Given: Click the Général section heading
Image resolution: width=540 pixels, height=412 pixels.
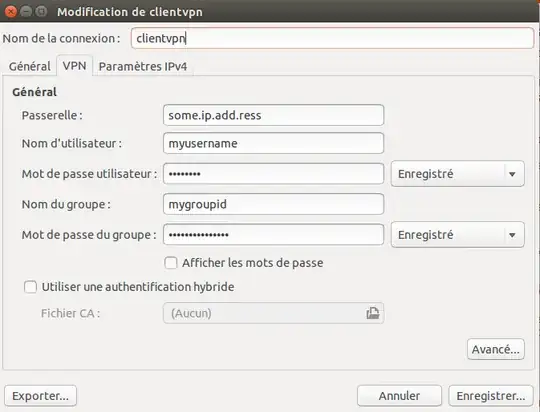Looking at the screenshot, I should (x=34, y=92).
